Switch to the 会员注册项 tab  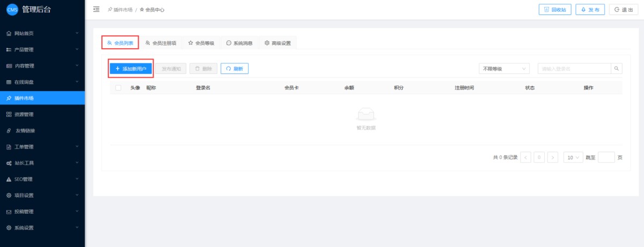[x=161, y=43]
